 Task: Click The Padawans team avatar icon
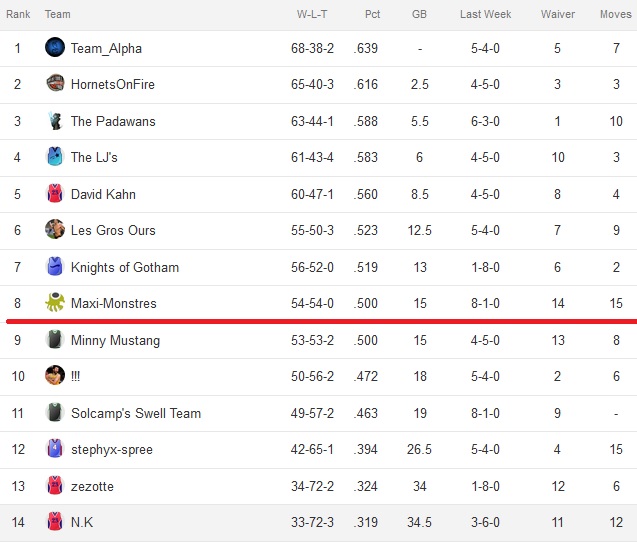click(x=55, y=120)
